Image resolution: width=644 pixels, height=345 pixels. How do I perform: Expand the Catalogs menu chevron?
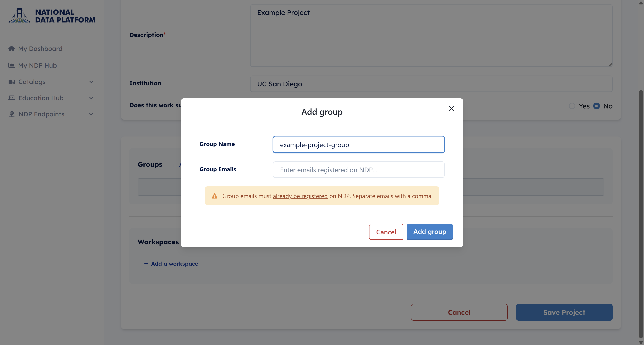91,82
